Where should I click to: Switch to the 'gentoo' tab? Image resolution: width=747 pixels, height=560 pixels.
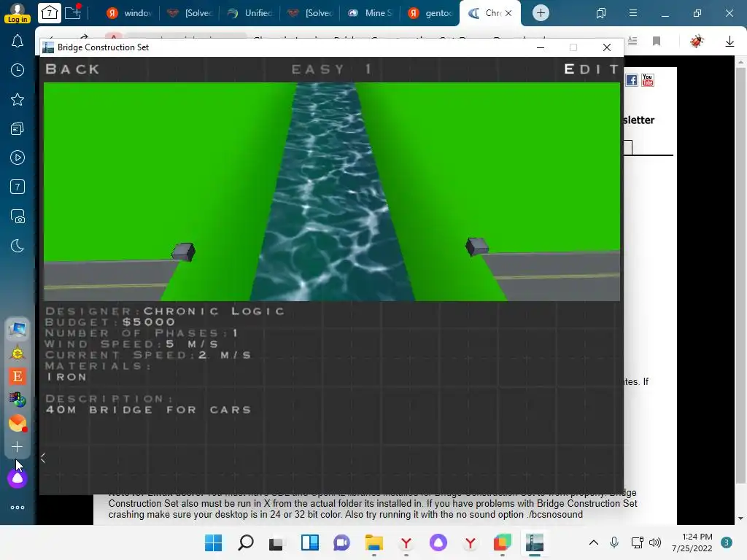point(430,13)
